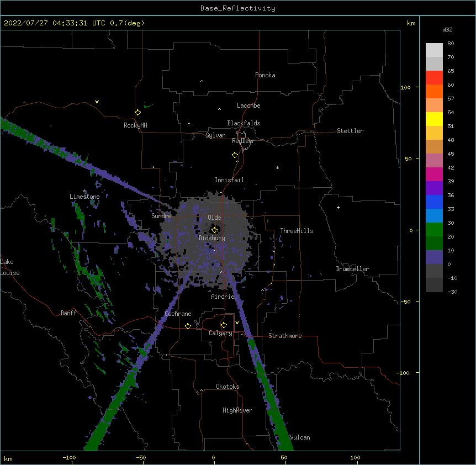Click the yellow diamond marker below Cochrane
The height and width of the screenshot is (465, 476).
188,326
